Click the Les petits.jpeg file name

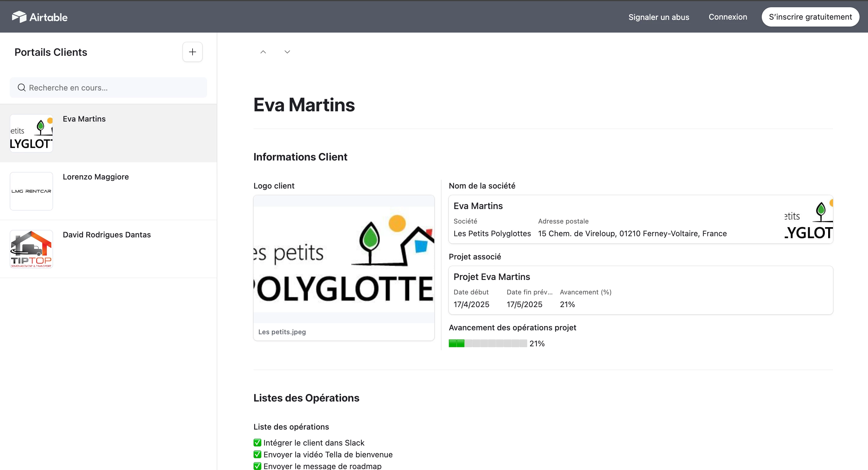click(282, 332)
